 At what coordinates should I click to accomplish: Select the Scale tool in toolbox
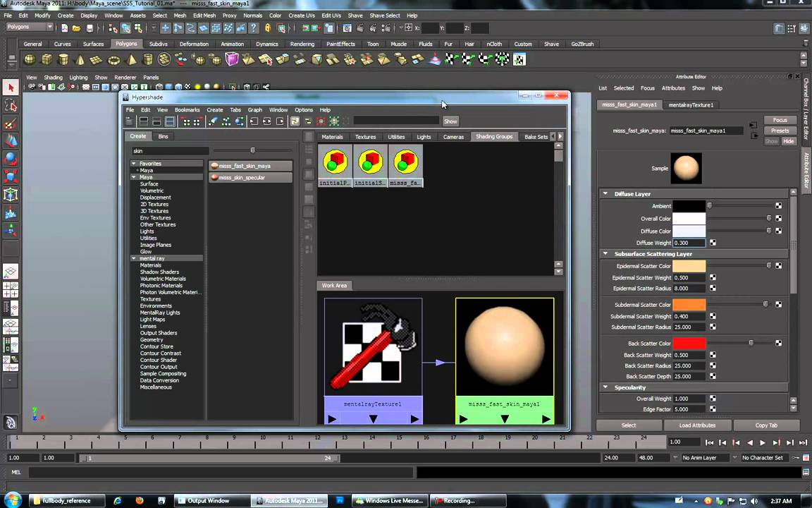11,176
